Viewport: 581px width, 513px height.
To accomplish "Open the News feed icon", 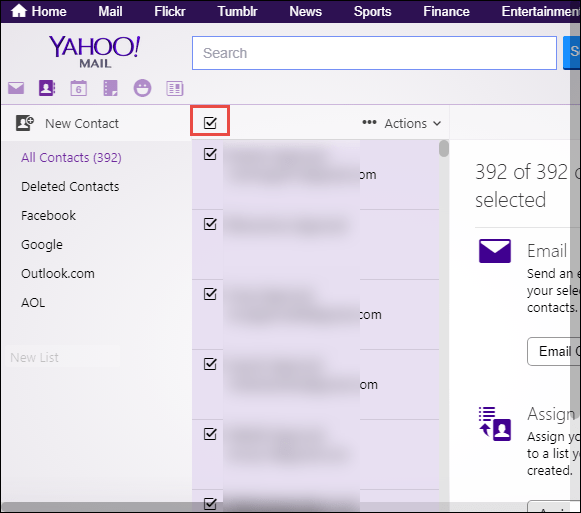I will point(175,89).
